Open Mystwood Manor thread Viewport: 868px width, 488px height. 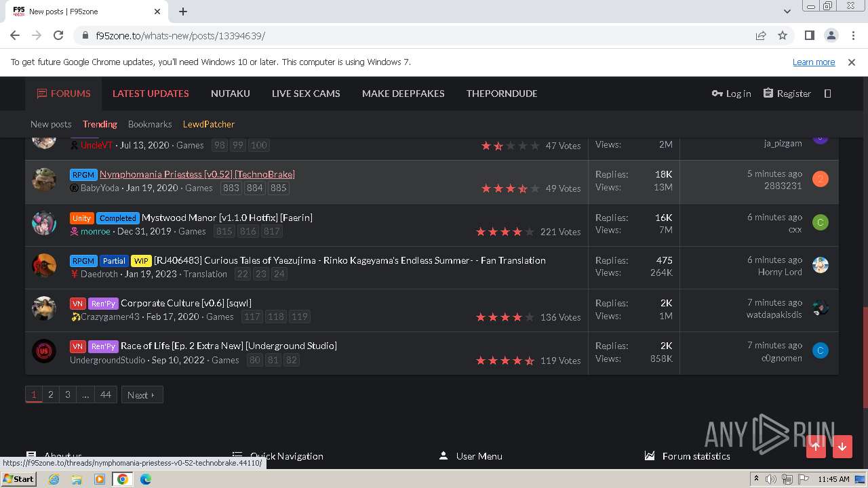click(227, 218)
